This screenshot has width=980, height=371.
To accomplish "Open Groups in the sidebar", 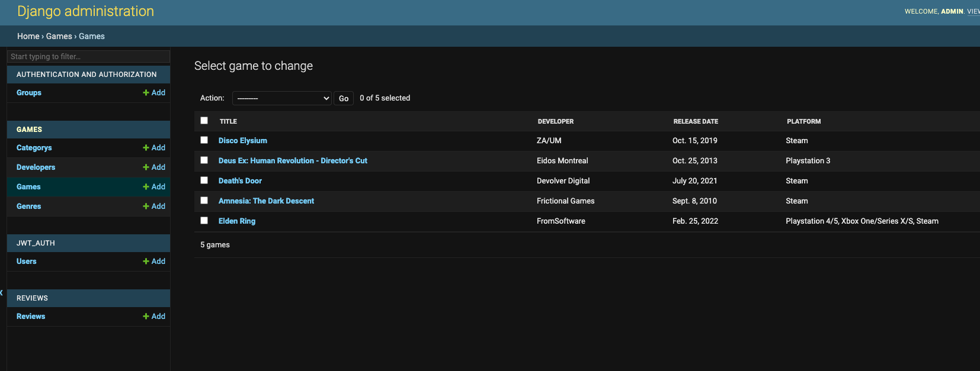I will pos(29,93).
